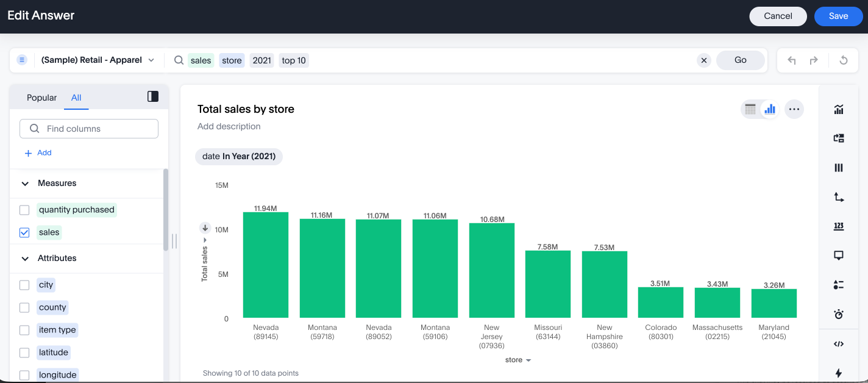Select the chart view icon
Viewport: 868px width, 383px height.
(770, 109)
